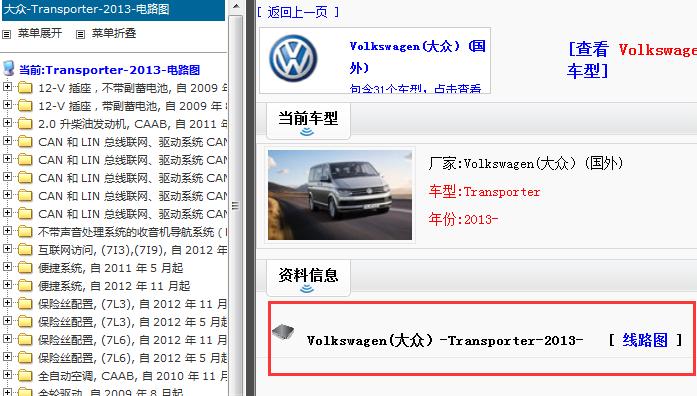This screenshot has width=697, height=396.
Task: Click the wifi-style icon under 当前车型
Action: pos(307,132)
